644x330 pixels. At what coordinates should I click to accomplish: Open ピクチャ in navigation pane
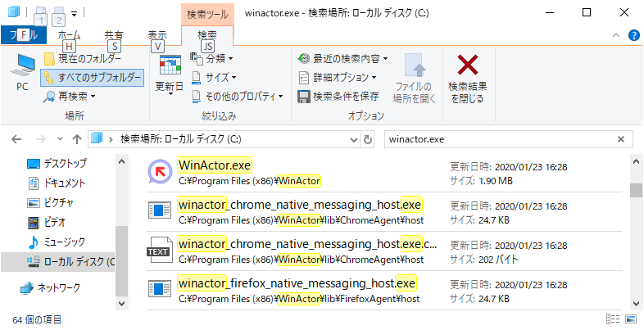pos(50,203)
